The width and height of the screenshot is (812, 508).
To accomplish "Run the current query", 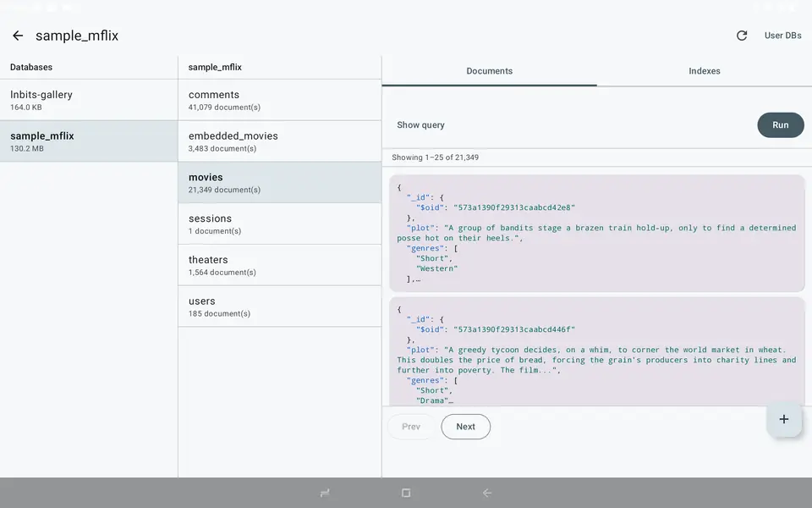I will tap(781, 125).
